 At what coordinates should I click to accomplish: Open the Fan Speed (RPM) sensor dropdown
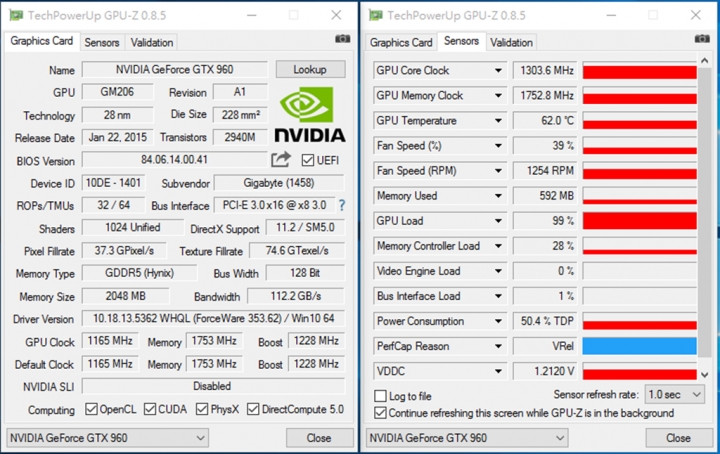point(498,171)
